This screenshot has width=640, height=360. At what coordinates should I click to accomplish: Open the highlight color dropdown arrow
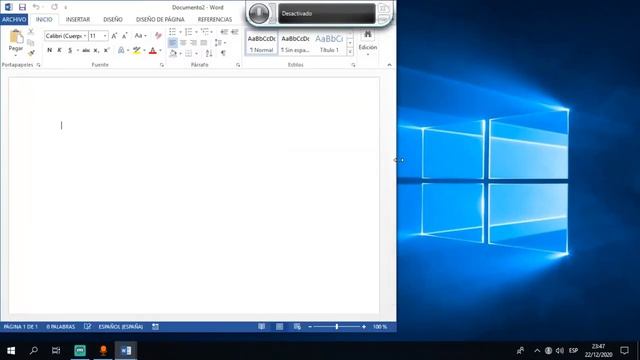point(144,51)
